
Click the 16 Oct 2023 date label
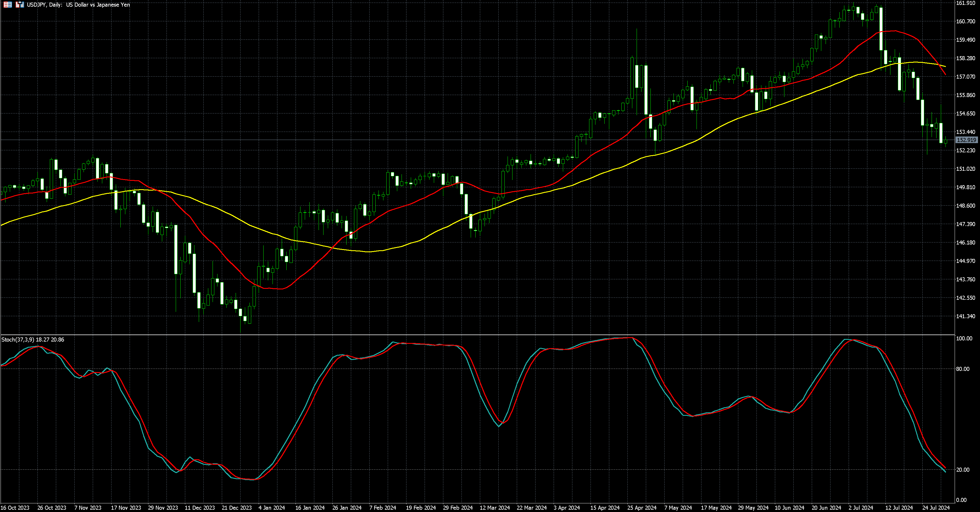point(15,508)
